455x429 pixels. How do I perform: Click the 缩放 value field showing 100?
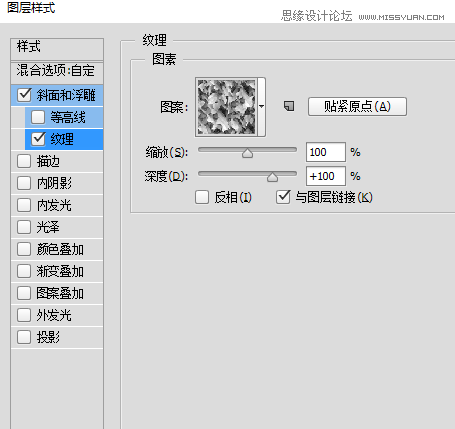[326, 152]
